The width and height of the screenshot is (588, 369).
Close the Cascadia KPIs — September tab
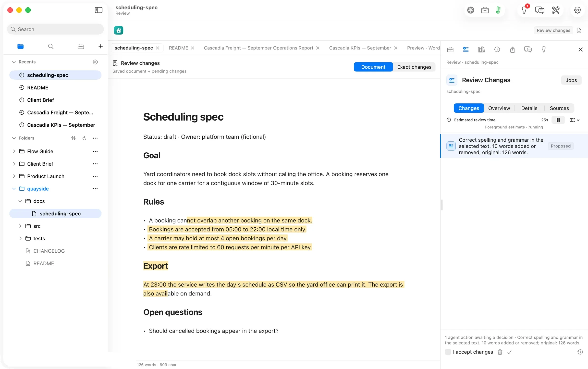coord(395,48)
